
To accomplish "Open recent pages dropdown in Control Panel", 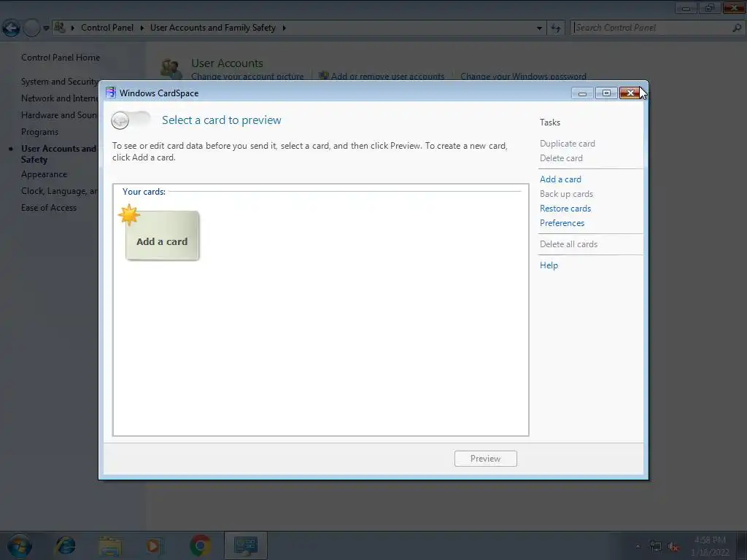I will pyautogui.click(x=46, y=28).
